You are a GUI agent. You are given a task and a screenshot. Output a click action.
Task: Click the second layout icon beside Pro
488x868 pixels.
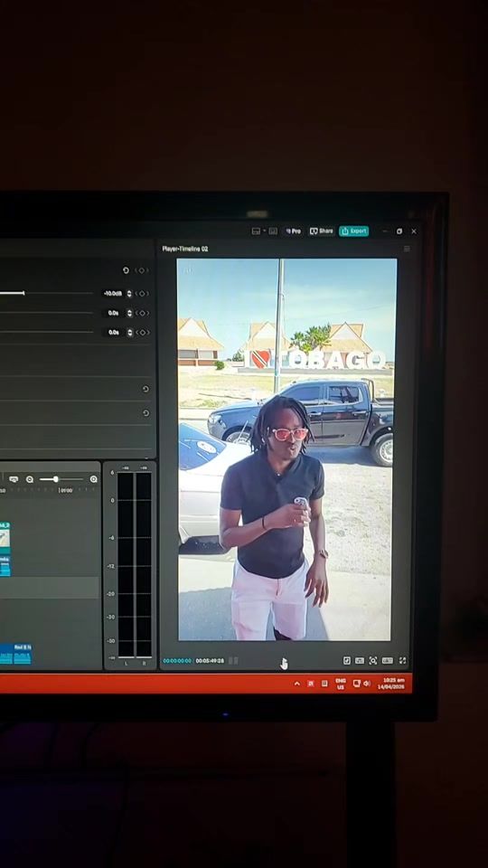pyautogui.click(x=273, y=231)
